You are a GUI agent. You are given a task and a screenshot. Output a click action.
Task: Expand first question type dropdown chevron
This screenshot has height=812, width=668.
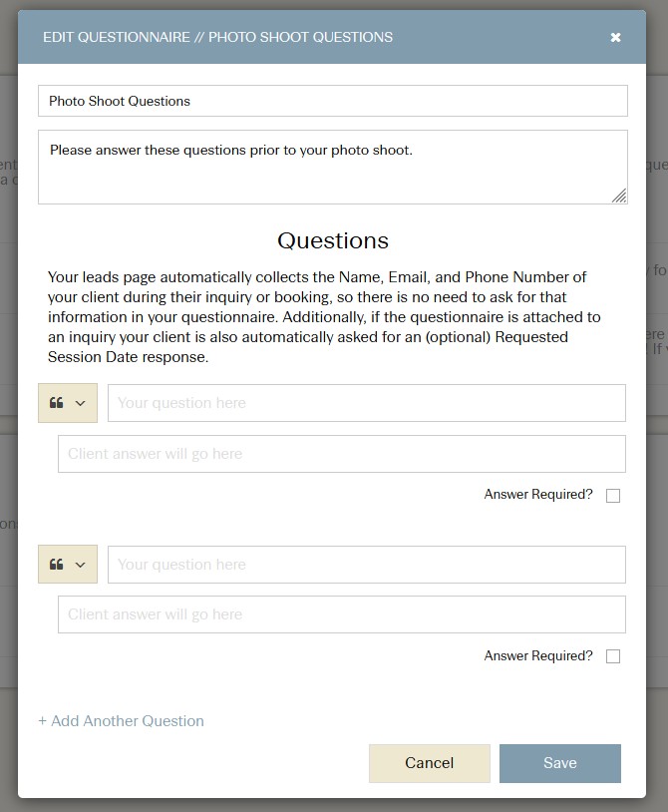tap(80, 403)
